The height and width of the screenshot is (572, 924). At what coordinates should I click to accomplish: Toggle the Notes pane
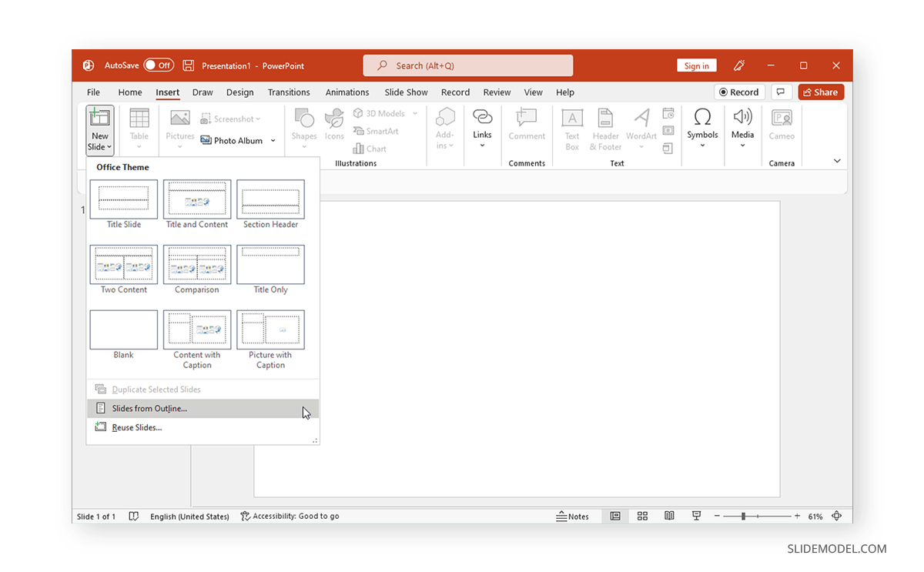point(573,516)
